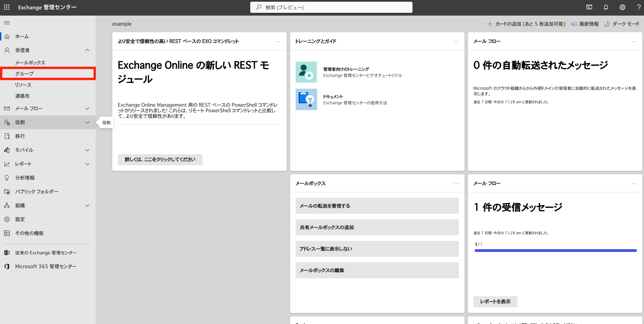Open その他の機能 in navigation
644x324 pixels.
click(48, 233)
